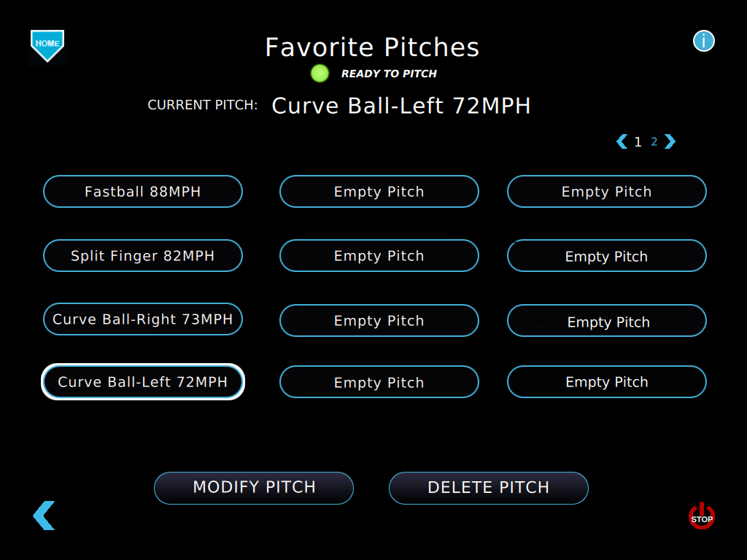747x560 pixels.
Task: Click the CURRENT PITCH label text
Action: [x=202, y=104]
